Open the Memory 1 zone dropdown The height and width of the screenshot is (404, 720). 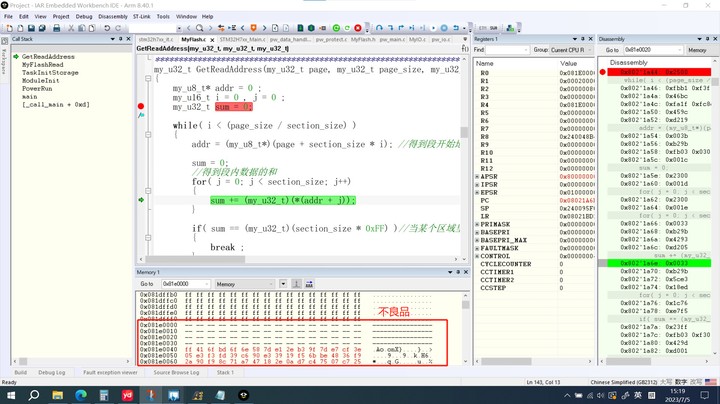tap(244, 284)
